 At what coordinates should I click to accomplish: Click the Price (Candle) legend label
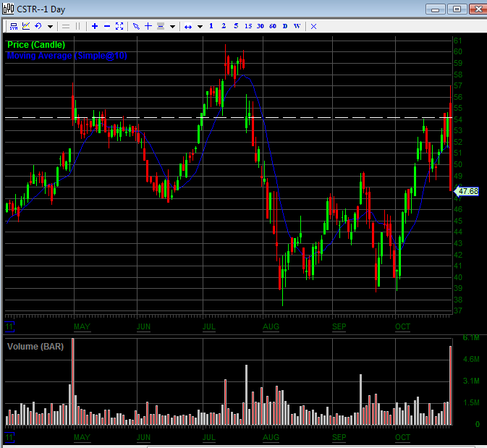tap(36, 45)
